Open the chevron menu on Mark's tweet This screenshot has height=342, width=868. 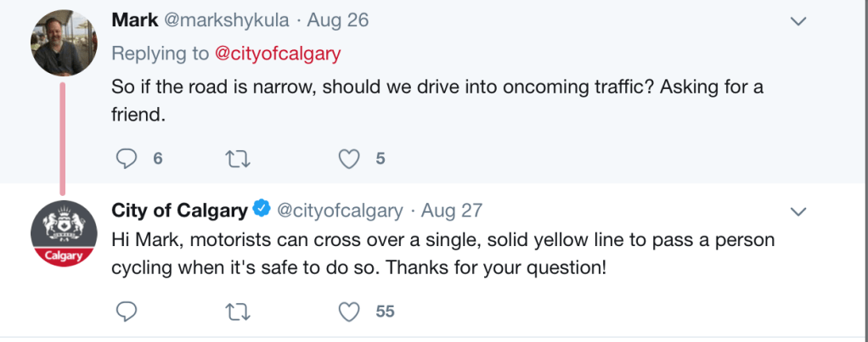798,20
